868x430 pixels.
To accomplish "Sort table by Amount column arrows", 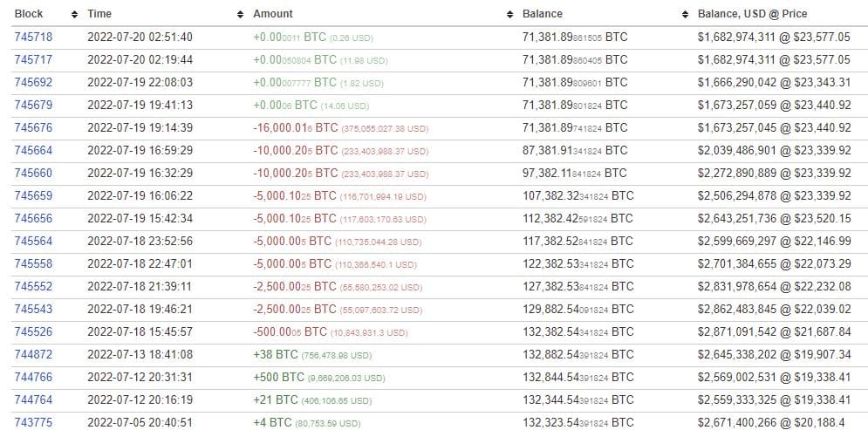I will click(x=509, y=14).
